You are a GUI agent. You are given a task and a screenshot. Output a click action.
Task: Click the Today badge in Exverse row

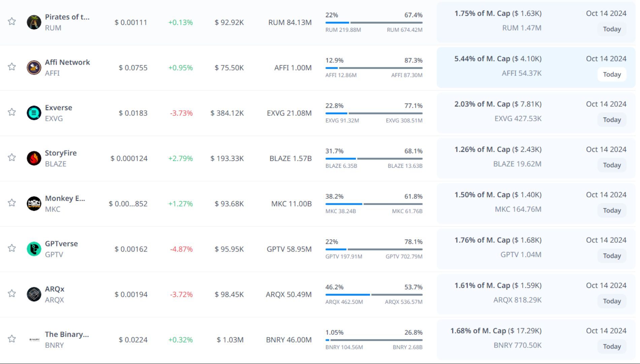point(612,120)
